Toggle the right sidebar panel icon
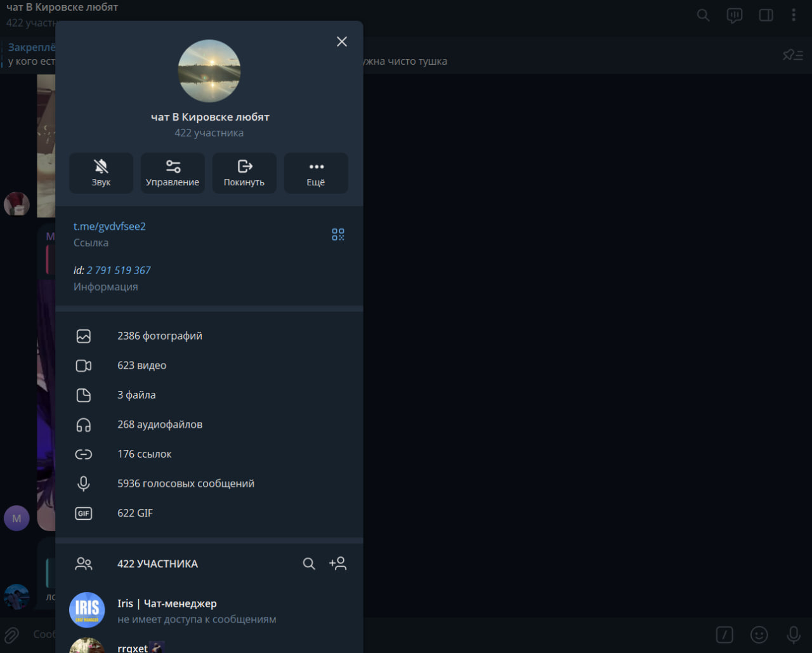The height and width of the screenshot is (653, 812). (x=766, y=15)
